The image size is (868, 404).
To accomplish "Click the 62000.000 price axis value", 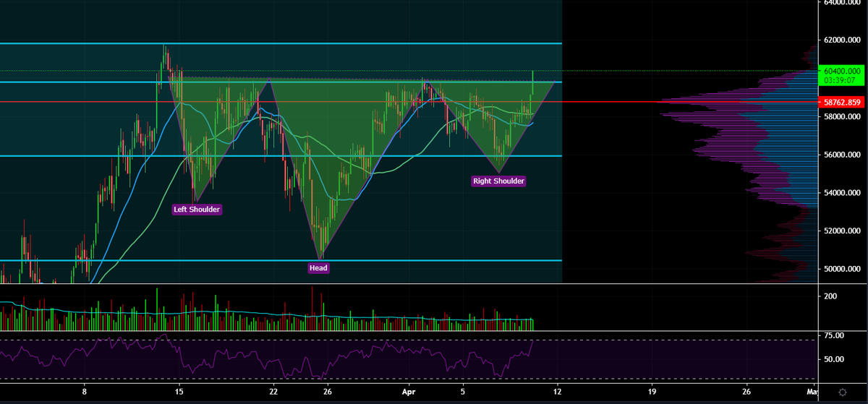I will (x=843, y=40).
